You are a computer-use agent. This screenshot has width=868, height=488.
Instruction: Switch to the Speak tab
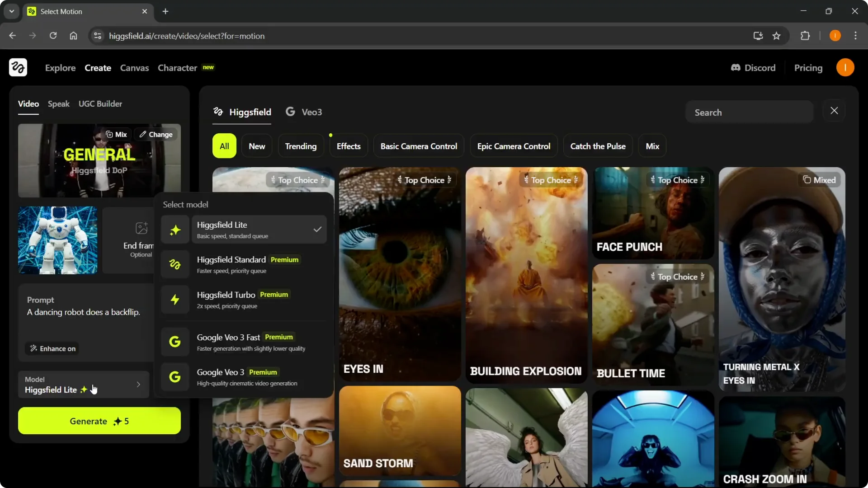point(58,103)
